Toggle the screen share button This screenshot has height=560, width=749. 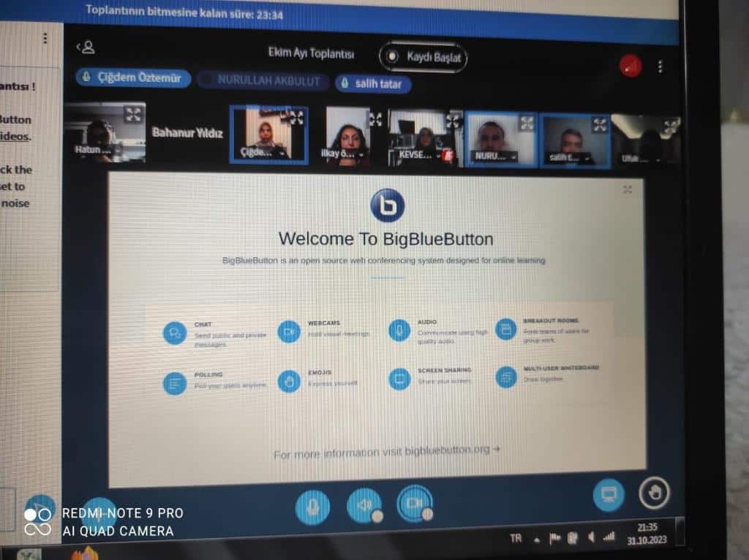click(609, 495)
